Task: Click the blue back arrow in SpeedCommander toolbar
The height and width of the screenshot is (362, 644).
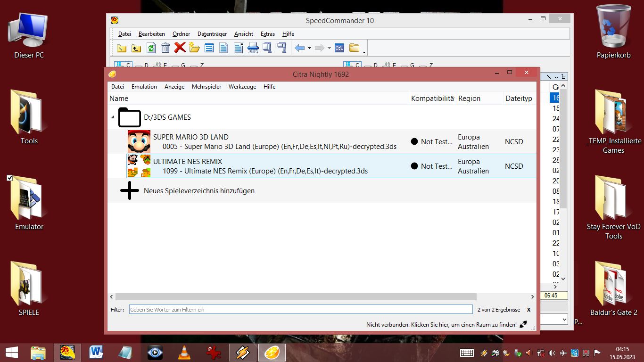Action: click(299, 48)
